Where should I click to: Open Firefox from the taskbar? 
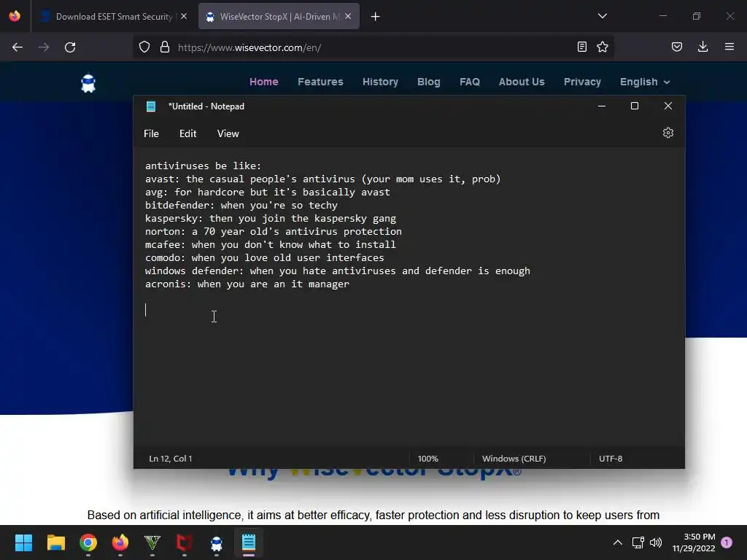point(120,542)
